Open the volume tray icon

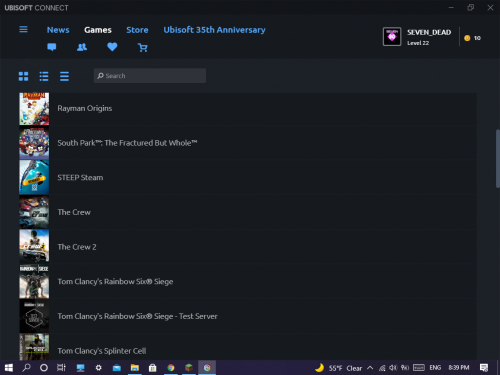[393, 368]
